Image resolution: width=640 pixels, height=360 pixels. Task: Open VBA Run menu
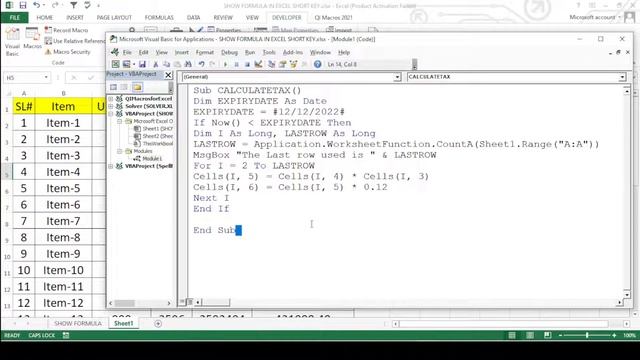click(250, 52)
